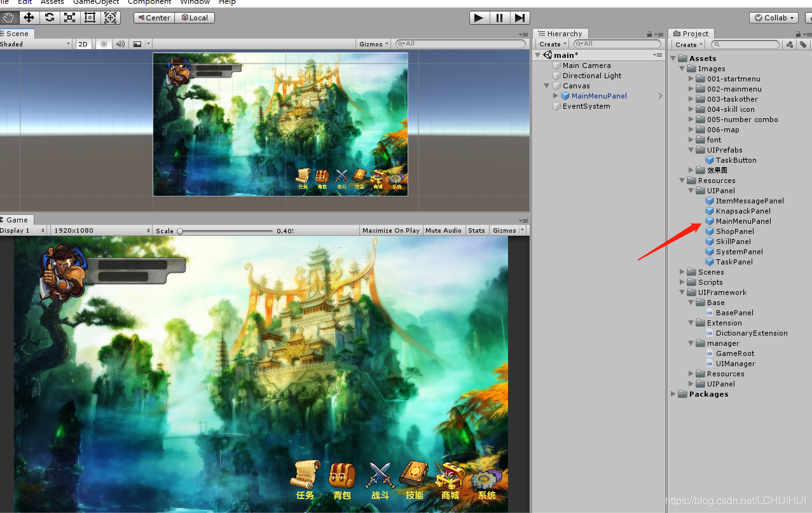
Task: Toggle Maximize On Play
Action: click(x=390, y=230)
